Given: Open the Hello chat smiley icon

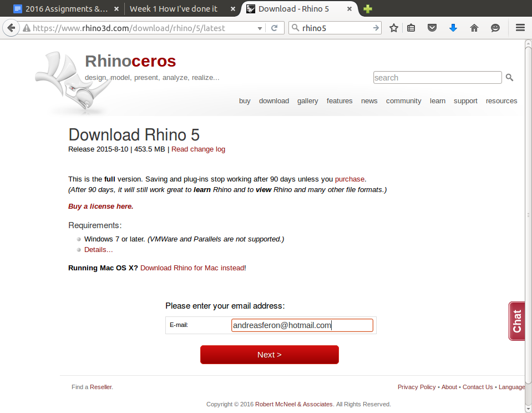Looking at the screenshot, I should (x=495, y=28).
